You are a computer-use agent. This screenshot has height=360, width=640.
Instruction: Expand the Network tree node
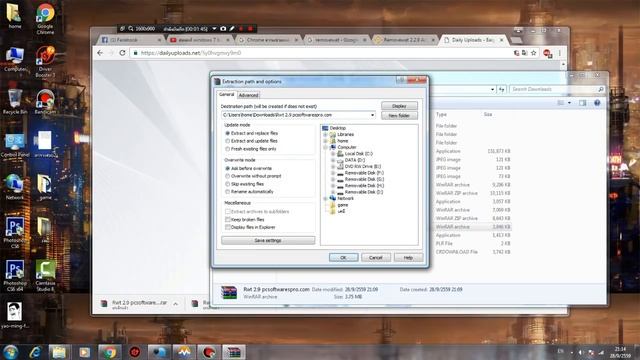325,198
